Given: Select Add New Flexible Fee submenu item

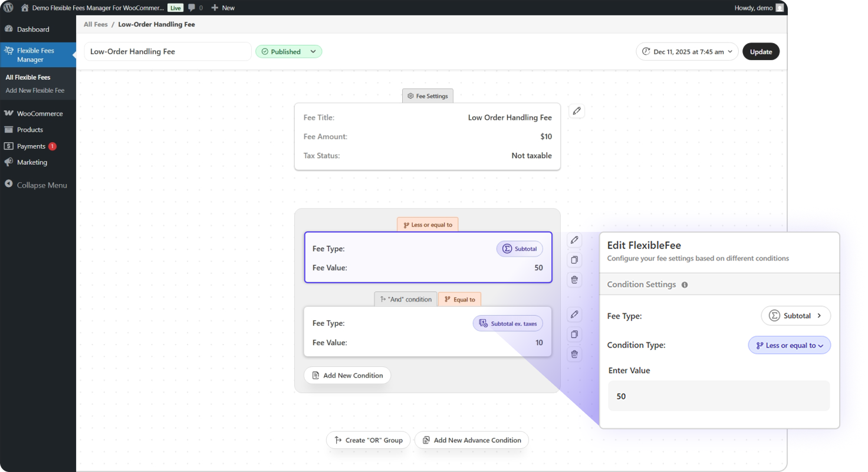Looking at the screenshot, I should point(35,90).
